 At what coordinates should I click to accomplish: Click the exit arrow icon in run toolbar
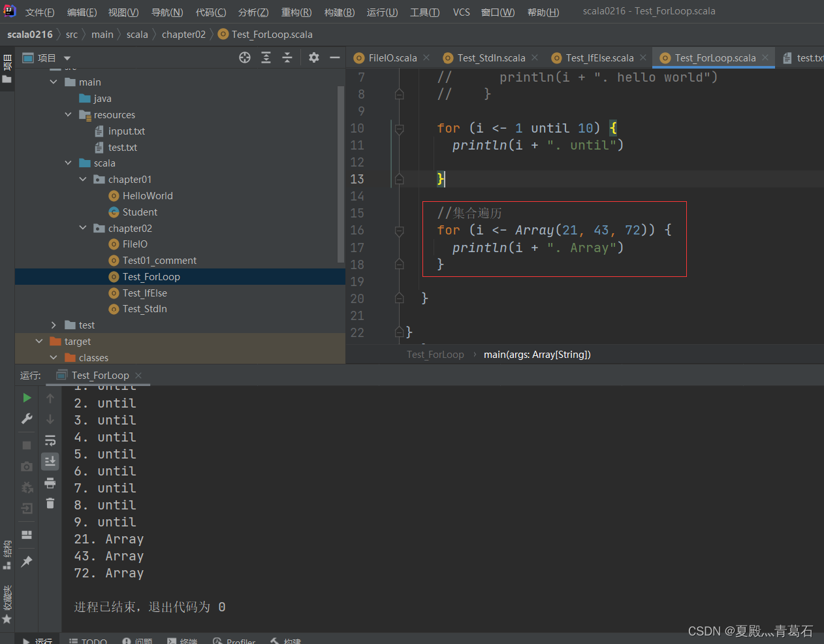point(27,508)
